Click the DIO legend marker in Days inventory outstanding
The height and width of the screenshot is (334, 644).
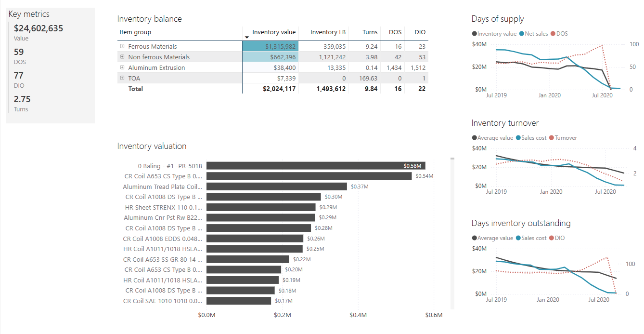[x=552, y=238]
